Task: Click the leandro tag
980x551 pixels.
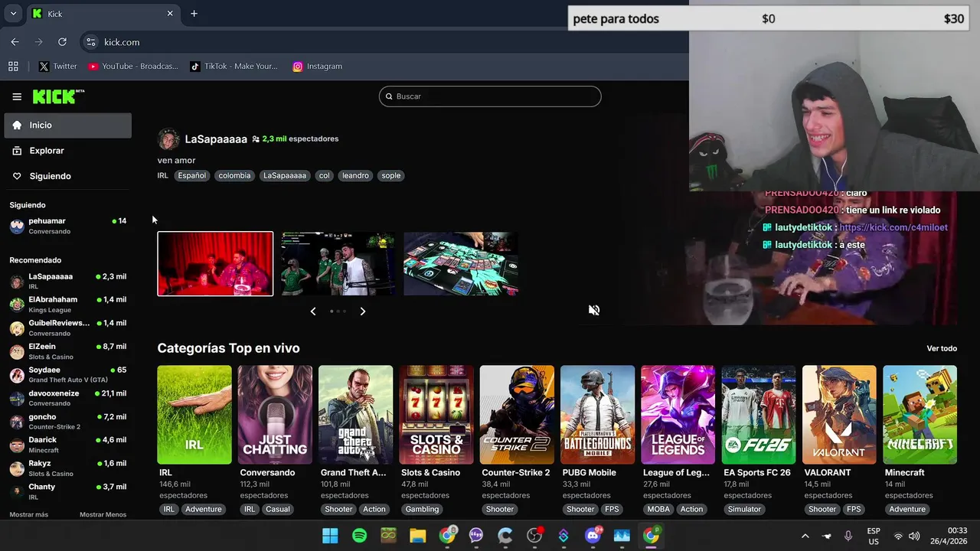Action: click(x=355, y=175)
